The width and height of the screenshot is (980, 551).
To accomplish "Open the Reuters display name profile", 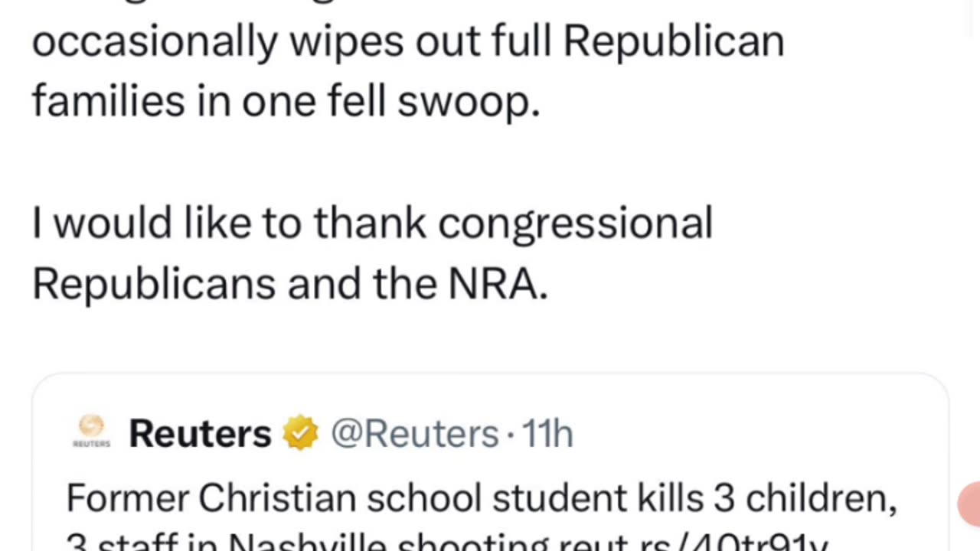I will click(x=200, y=434).
